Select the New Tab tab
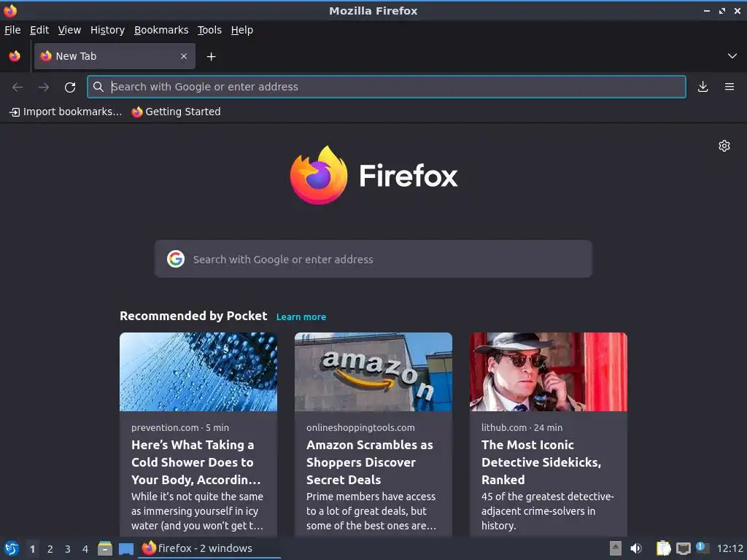Image resolution: width=747 pixels, height=560 pixels. click(115, 56)
